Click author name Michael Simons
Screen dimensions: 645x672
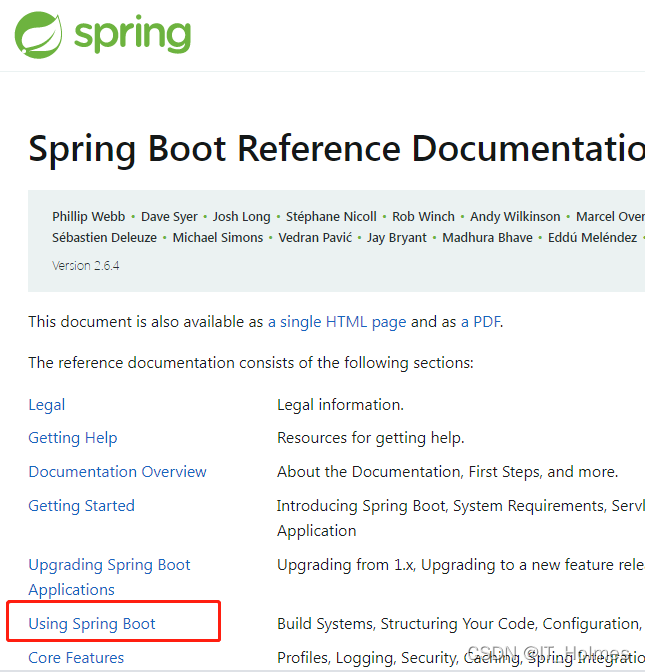click(218, 237)
